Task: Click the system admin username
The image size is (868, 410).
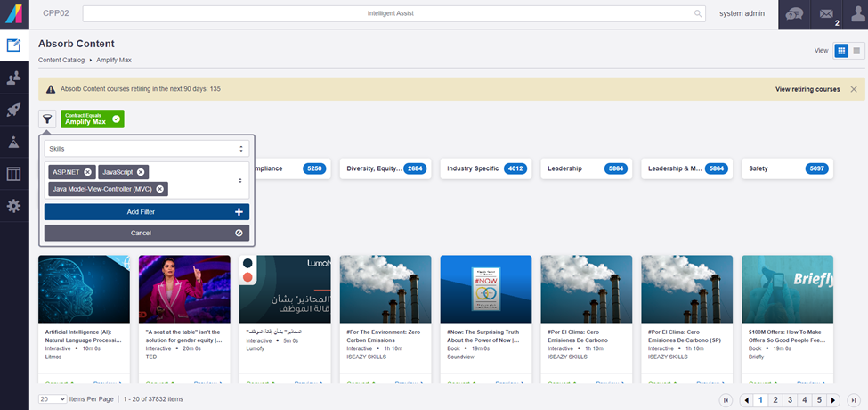Action: [742, 13]
